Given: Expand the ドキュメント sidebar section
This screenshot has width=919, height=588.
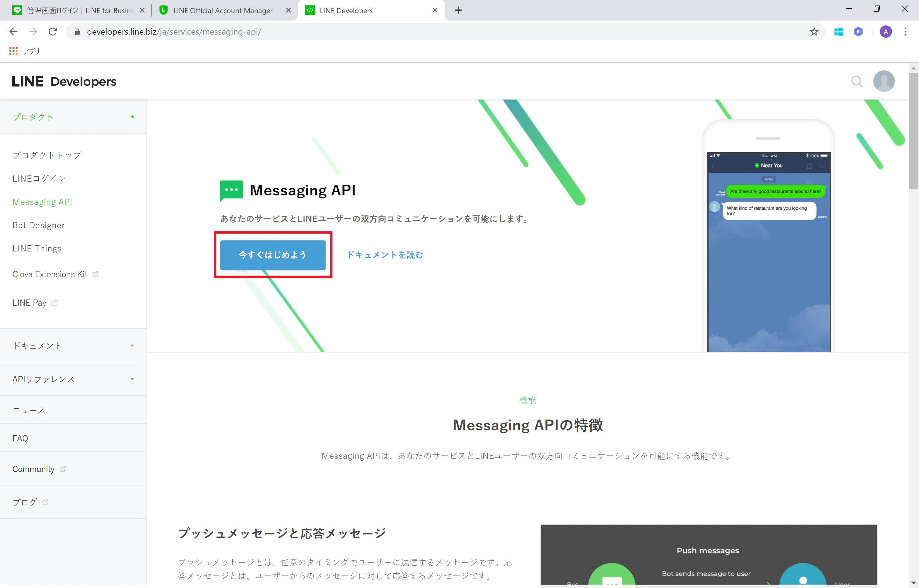Looking at the screenshot, I should click(73, 345).
